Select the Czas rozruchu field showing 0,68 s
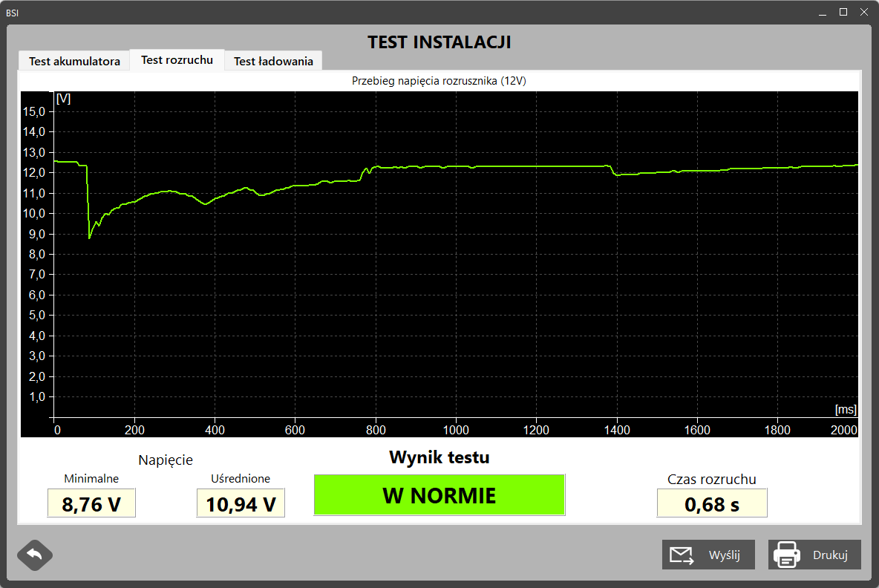This screenshot has width=879, height=588. [x=712, y=503]
